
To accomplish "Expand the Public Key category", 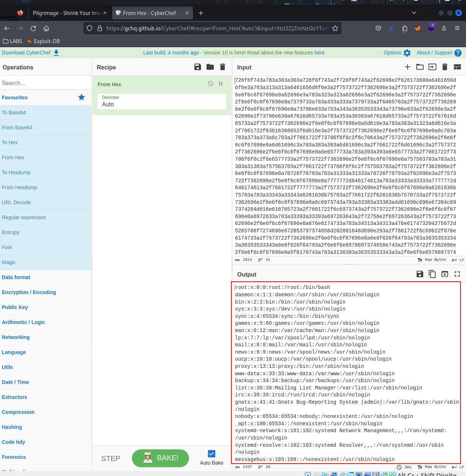I will coord(45,307).
